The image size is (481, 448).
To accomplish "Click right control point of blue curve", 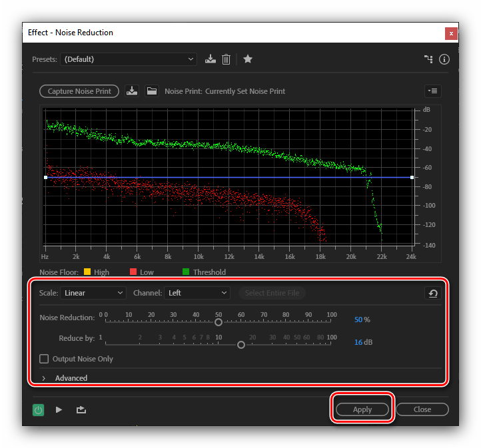I will point(412,178).
